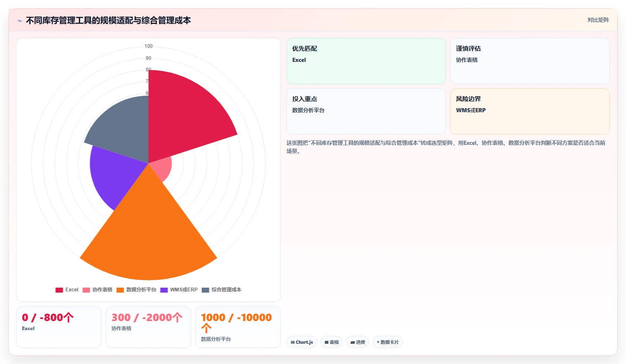The width and height of the screenshot is (626, 364).
Task: Click the 数据卡片 tag chip
Action: [388, 342]
